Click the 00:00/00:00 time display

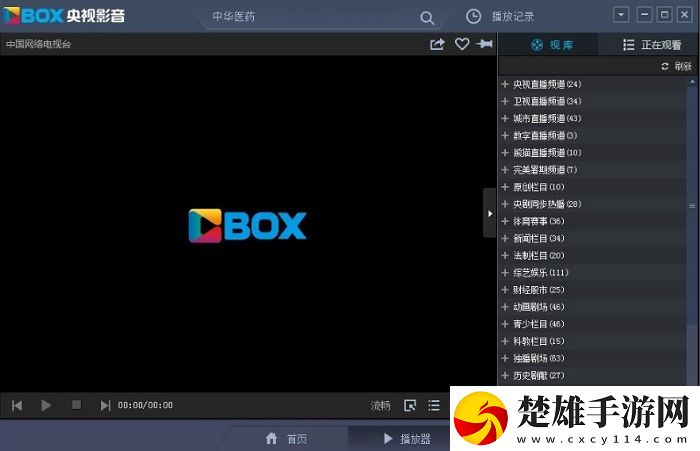(x=145, y=405)
